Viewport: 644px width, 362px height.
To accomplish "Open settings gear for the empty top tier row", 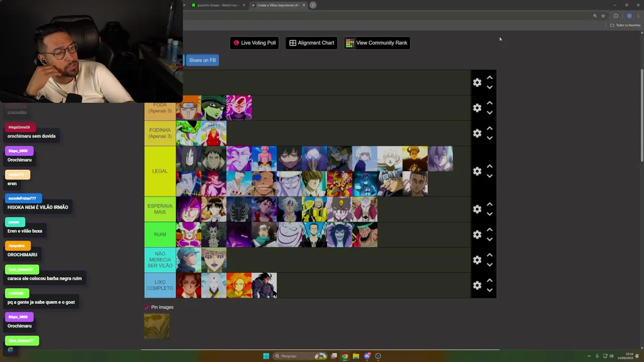I will (477, 82).
